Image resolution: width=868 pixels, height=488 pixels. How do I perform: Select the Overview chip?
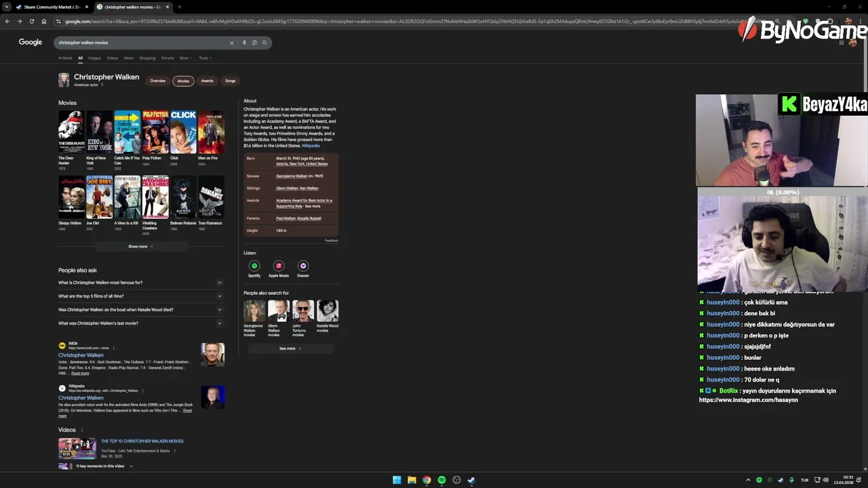158,81
